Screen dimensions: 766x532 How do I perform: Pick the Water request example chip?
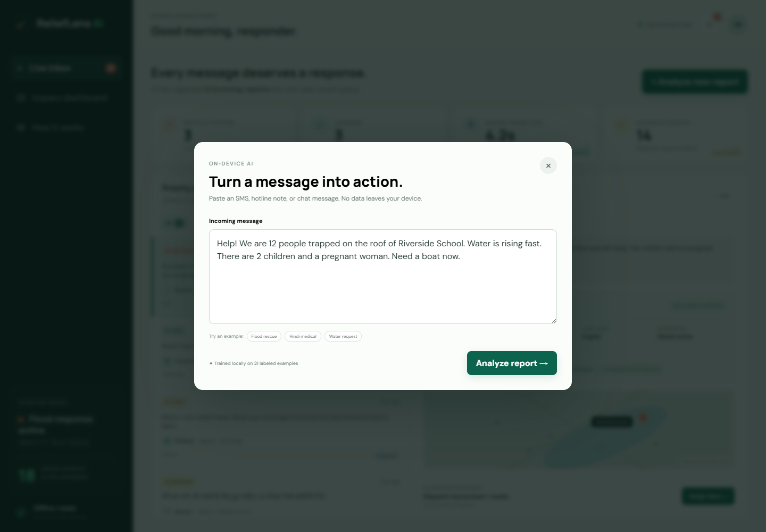(343, 336)
